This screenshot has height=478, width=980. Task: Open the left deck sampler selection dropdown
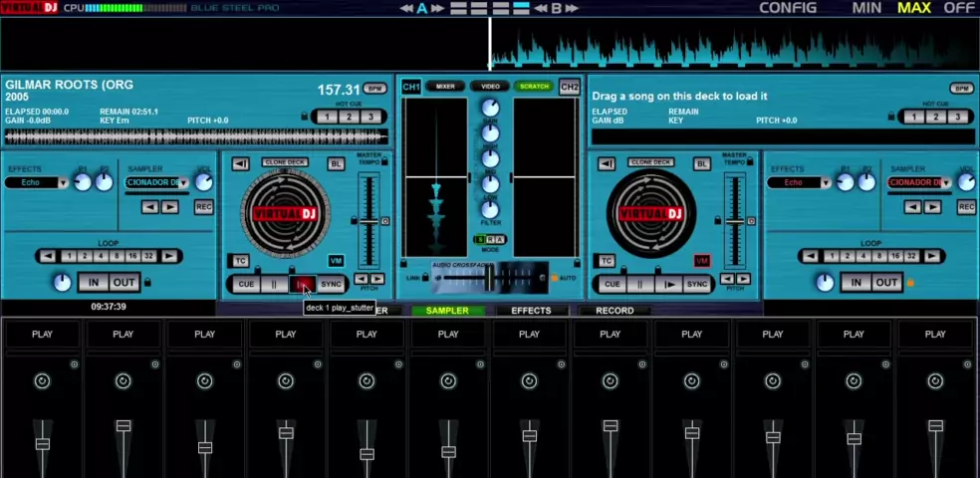point(182,183)
